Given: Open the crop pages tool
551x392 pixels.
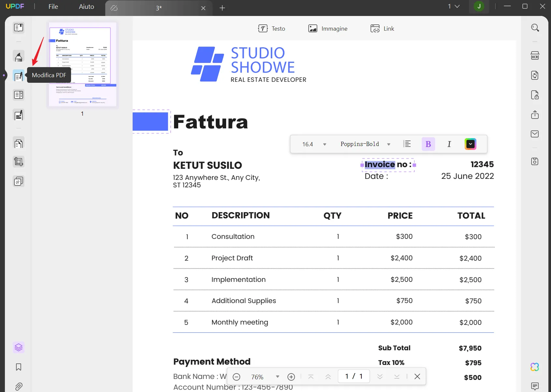Looking at the screenshot, I should pos(19,162).
